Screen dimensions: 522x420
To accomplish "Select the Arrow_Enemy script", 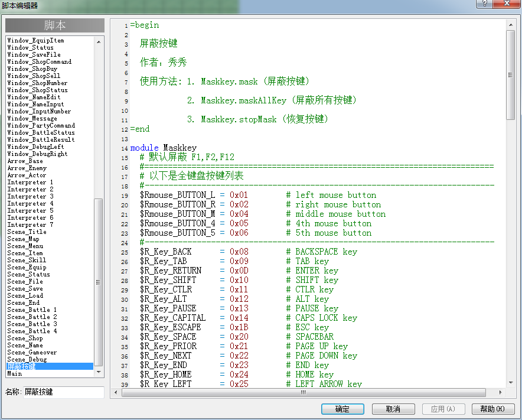I will [x=27, y=168].
